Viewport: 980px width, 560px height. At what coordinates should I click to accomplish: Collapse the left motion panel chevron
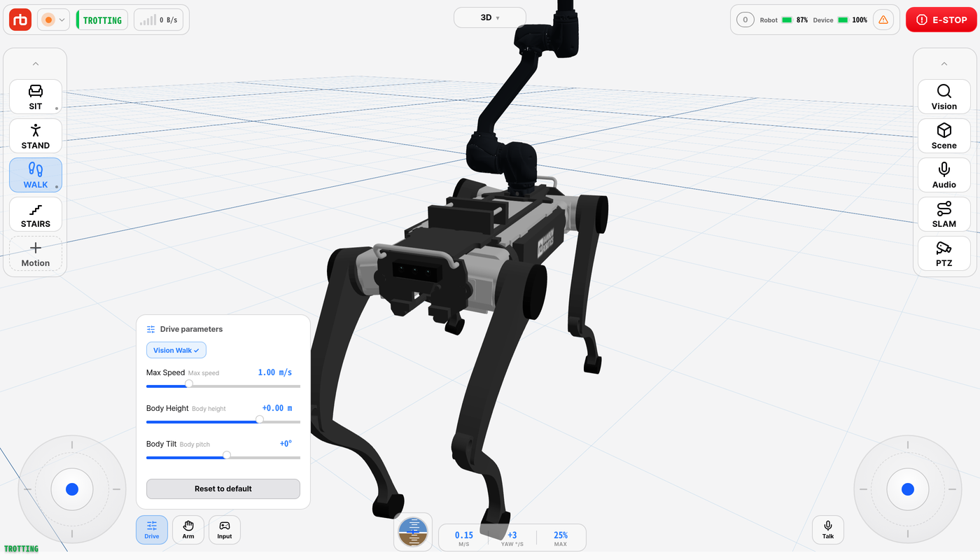point(36,64)
